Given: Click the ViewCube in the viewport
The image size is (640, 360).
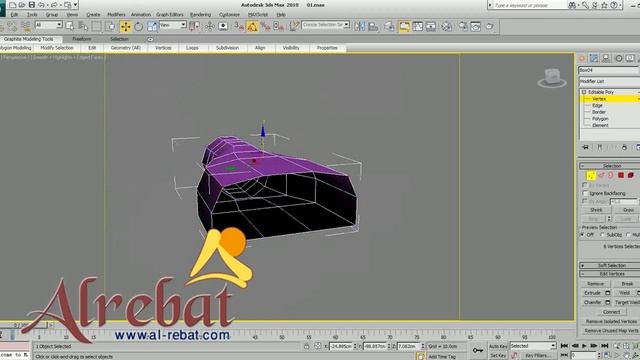Looking at the screenshot, I should 552,78.
